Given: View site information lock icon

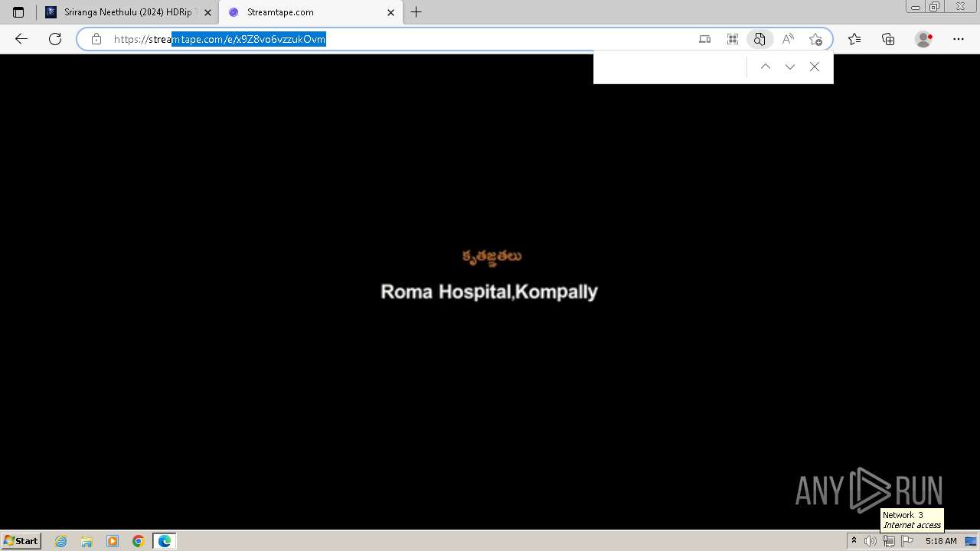Looking at the screenshot, I should click(96, 39).
